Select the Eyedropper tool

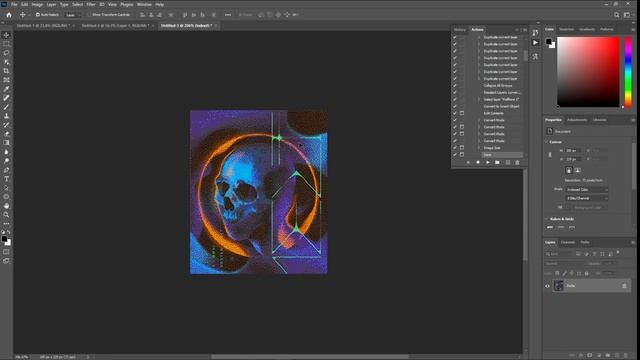tap(6, 89)
